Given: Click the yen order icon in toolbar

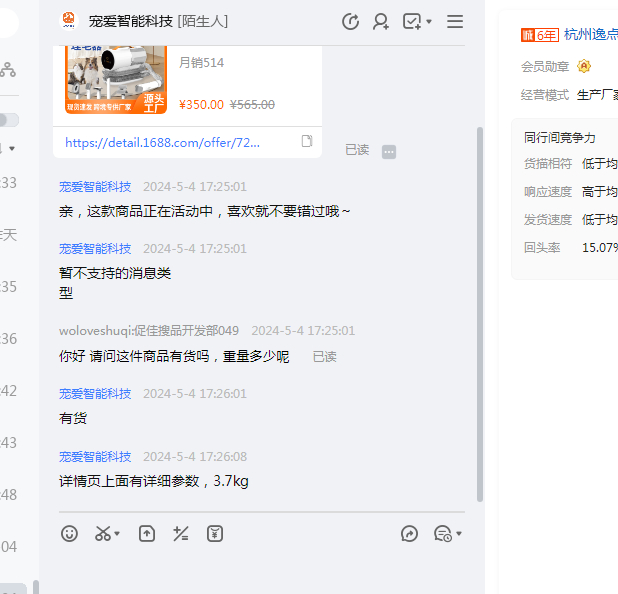Looking at the screenshot, I should click(215, 534).
